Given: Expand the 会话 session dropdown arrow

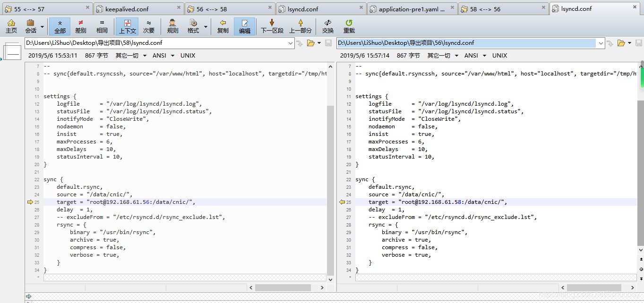Looking at the screenshot, I should [42, 26].
